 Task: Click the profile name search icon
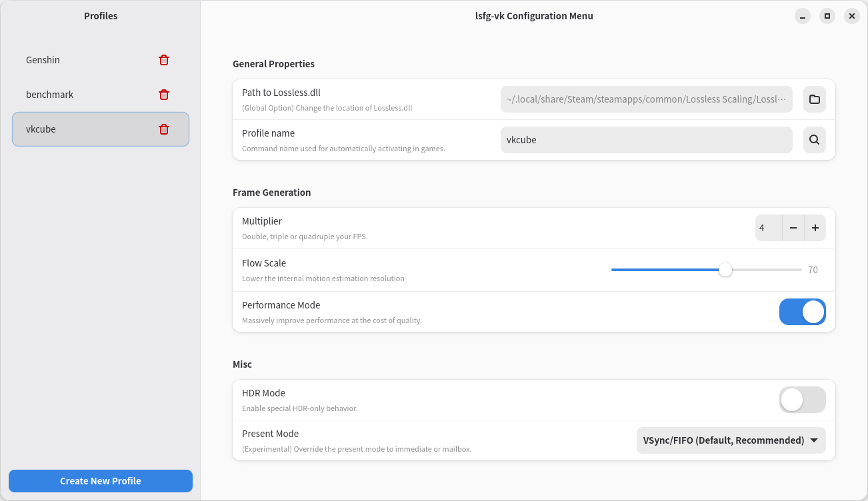coord(814,140)
